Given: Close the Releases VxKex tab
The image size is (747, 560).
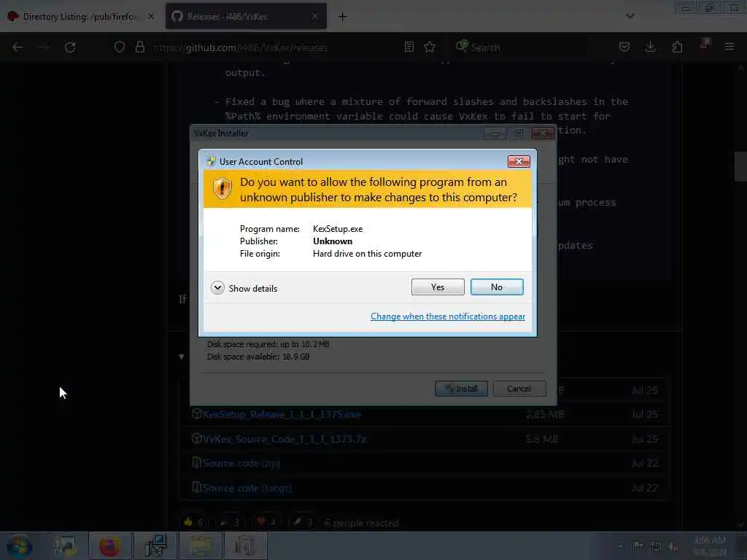Looking at the screenshot, I should (x=314, y=16).
